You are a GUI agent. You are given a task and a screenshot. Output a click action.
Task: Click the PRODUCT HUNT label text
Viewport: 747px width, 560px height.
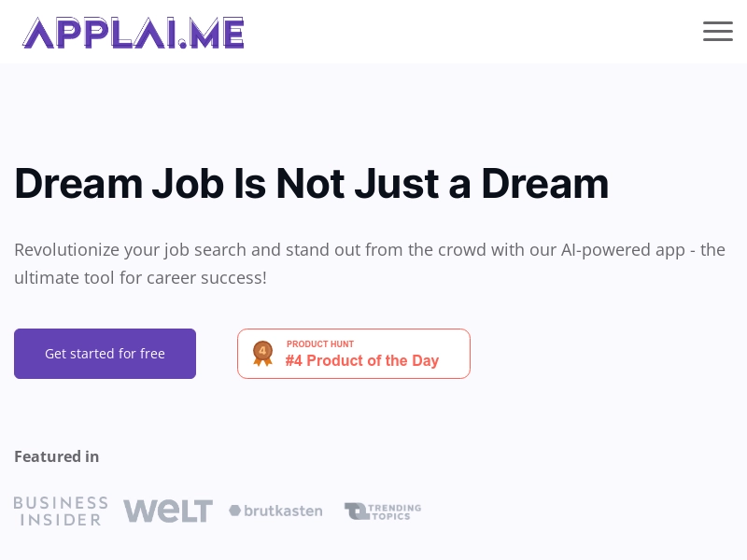pos(320,344)
